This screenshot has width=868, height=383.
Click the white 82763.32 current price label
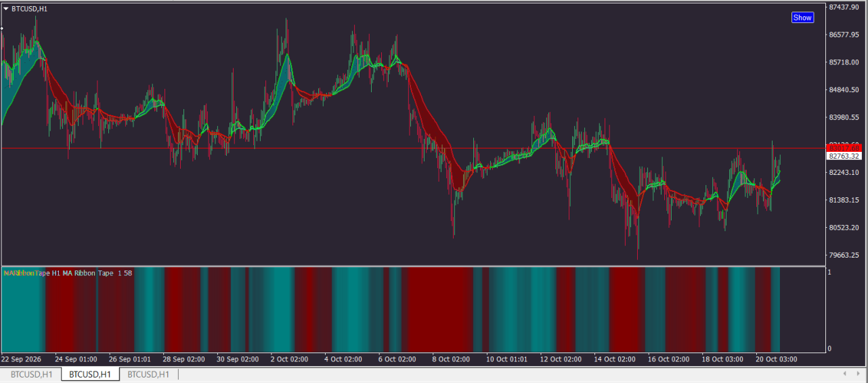(x=844, y=156)
